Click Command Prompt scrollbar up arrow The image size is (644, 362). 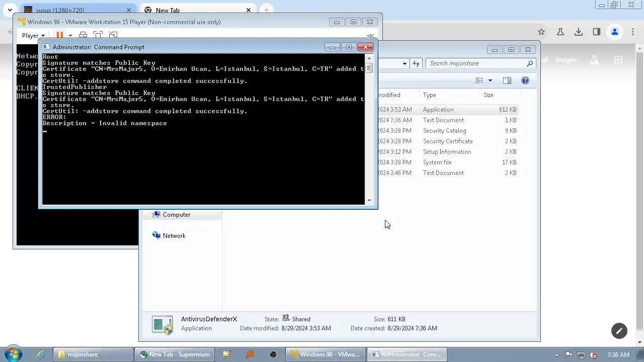pyautogui.click(x=369, y=57)
